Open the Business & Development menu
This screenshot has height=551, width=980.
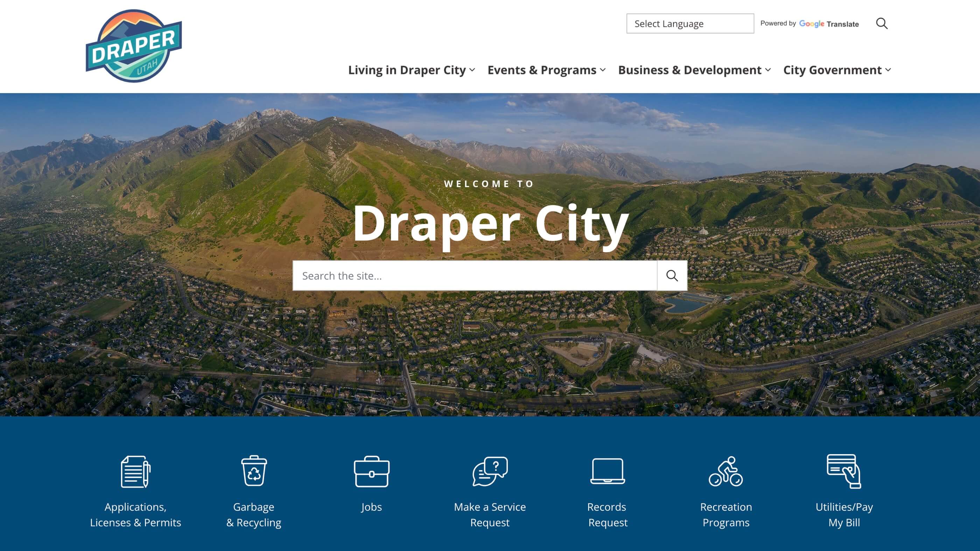coord(689,70)
